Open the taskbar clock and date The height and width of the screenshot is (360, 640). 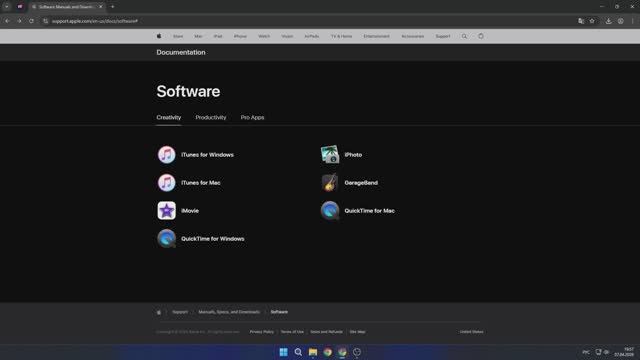[624, 352]
